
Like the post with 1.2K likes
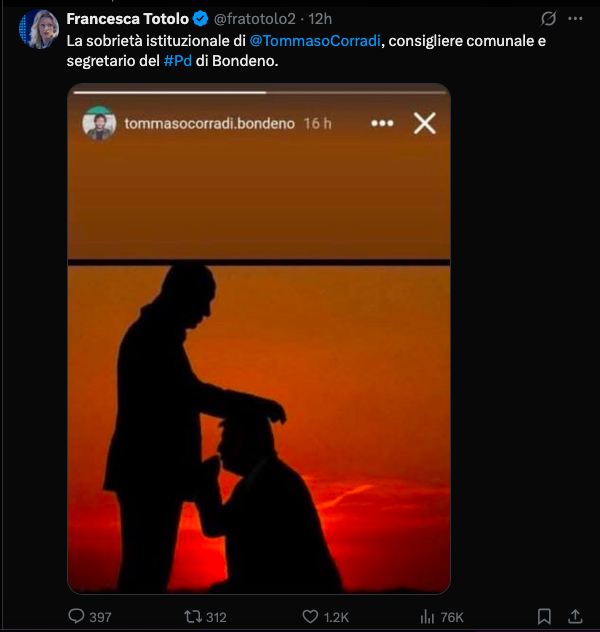tap(311, 617)
